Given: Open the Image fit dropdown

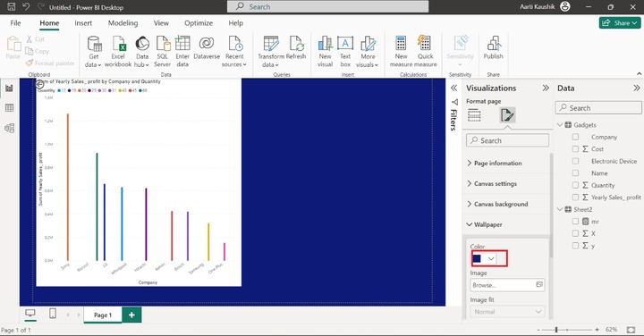Looking at the screenshot, I should 507,312.
